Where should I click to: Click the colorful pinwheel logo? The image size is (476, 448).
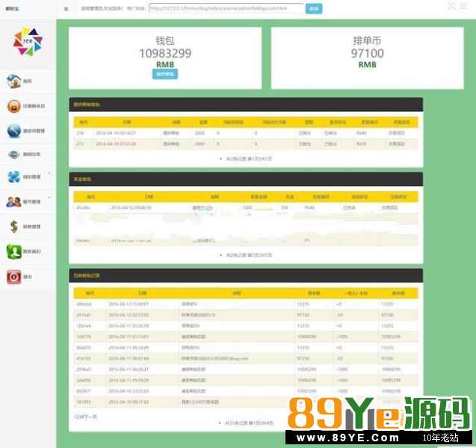click(28, 42)
